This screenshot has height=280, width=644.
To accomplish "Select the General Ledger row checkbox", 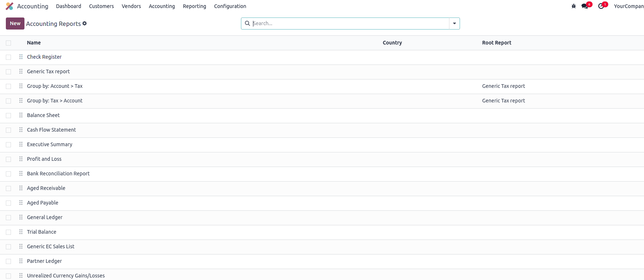I will click(8, 218).
